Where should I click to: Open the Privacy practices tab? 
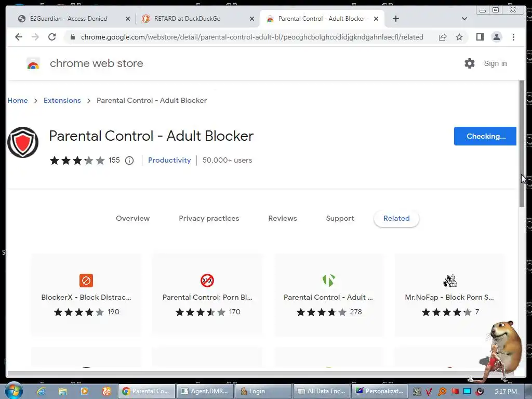209,219
